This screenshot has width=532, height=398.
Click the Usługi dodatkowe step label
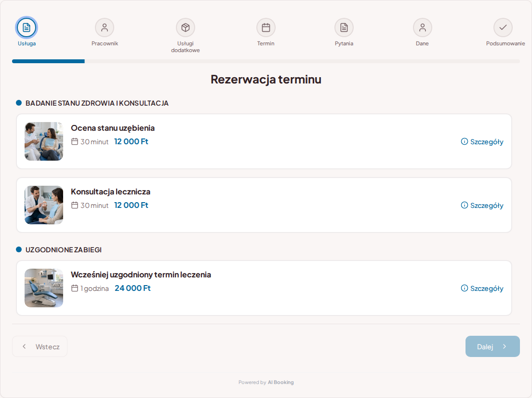185,47
